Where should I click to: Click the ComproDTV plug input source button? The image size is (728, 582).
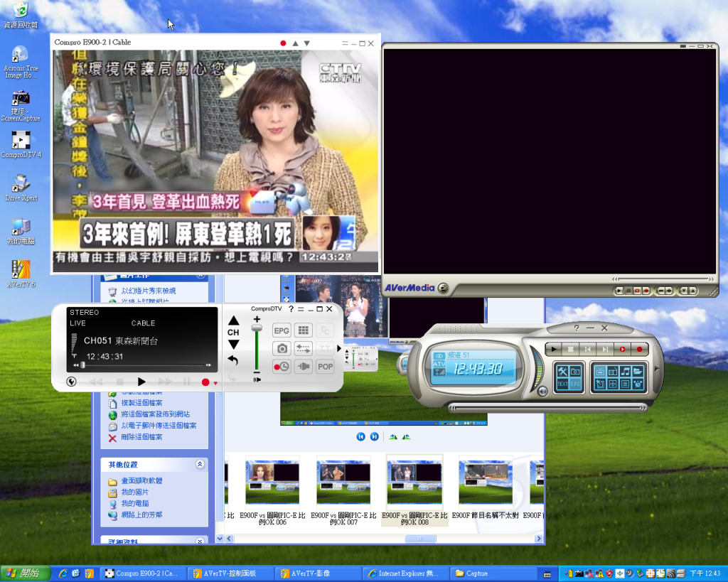(303, 367)
